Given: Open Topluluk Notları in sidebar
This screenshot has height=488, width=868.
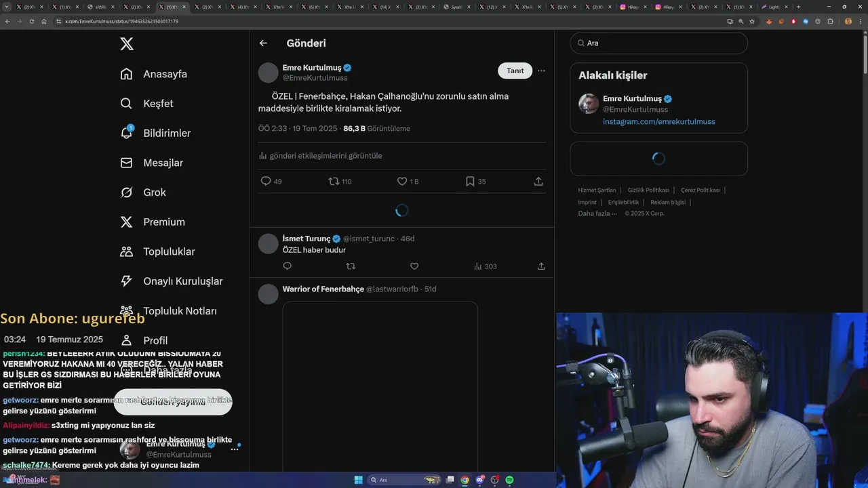Looking at the screenshot, I should [x=168, y=310].
